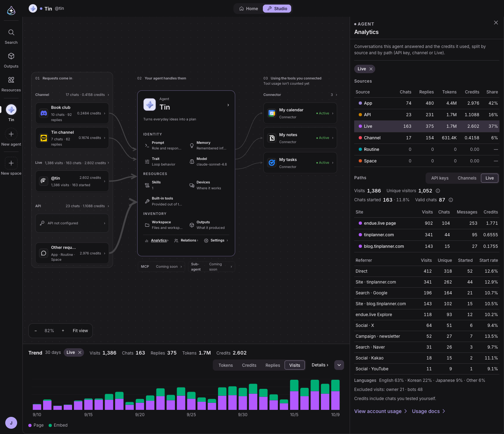
Task: Click Fit view button
Action: coord(80,331)
